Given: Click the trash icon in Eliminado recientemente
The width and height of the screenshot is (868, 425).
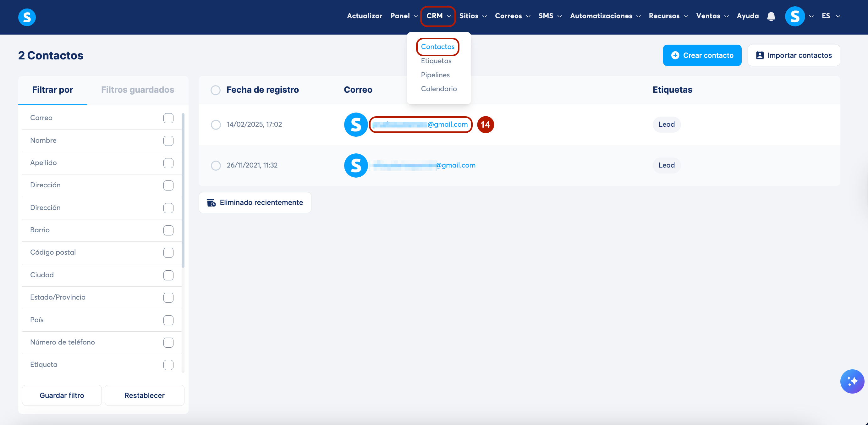Looking at the screenshot, I should tap(211, 202).
